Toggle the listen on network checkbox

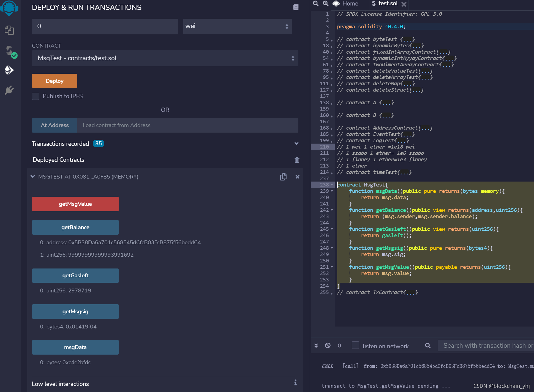(355, 345)
